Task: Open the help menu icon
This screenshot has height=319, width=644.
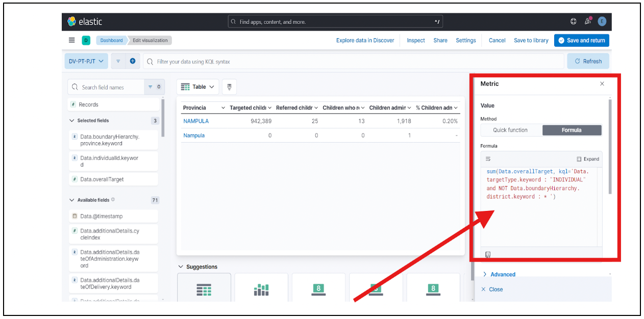Action: click(x=573, y=21)
